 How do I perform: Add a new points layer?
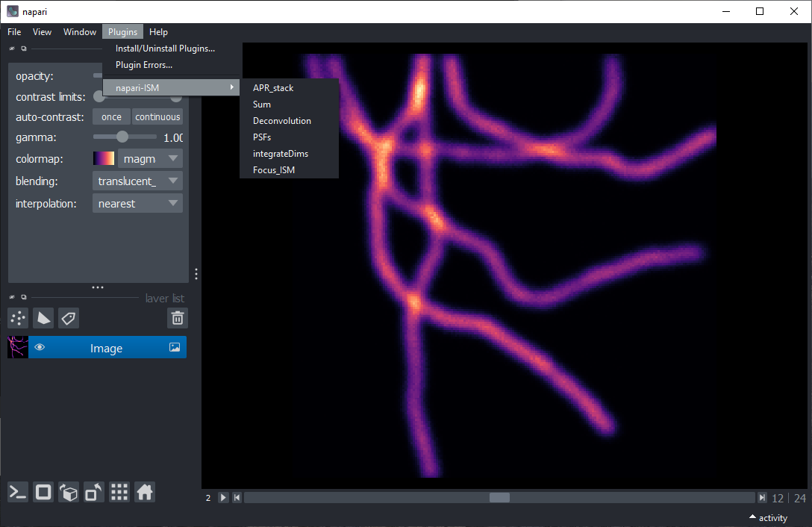click(18, 318)
